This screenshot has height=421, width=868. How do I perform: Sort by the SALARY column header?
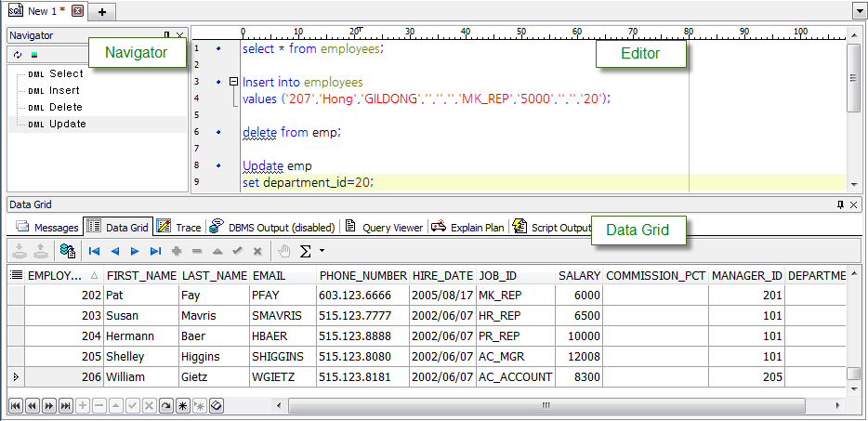(579, 275)
